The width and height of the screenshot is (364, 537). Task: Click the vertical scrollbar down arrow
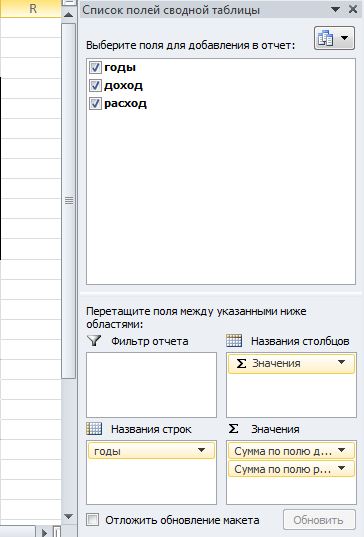[x=68, y=516]
